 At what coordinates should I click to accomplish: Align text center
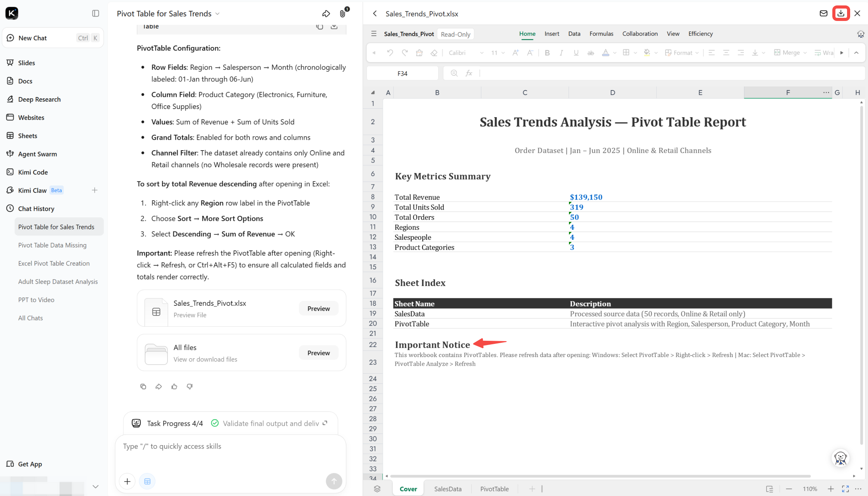(726, 53)
